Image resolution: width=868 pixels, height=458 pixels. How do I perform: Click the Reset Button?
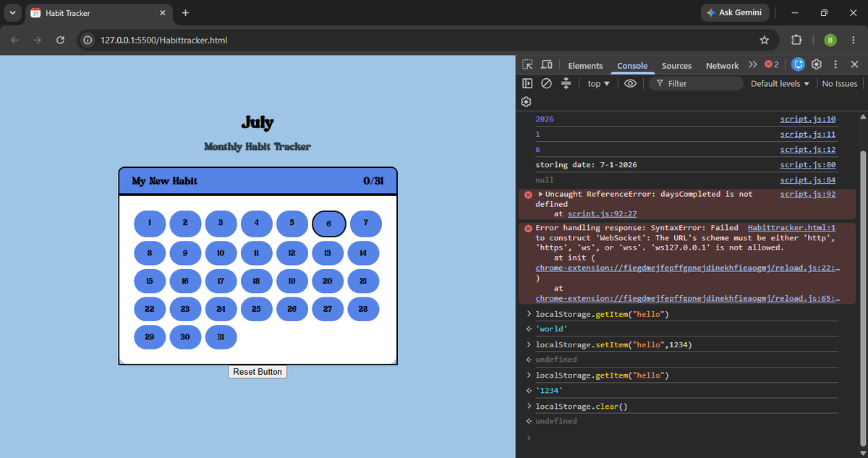click(258, 371)
